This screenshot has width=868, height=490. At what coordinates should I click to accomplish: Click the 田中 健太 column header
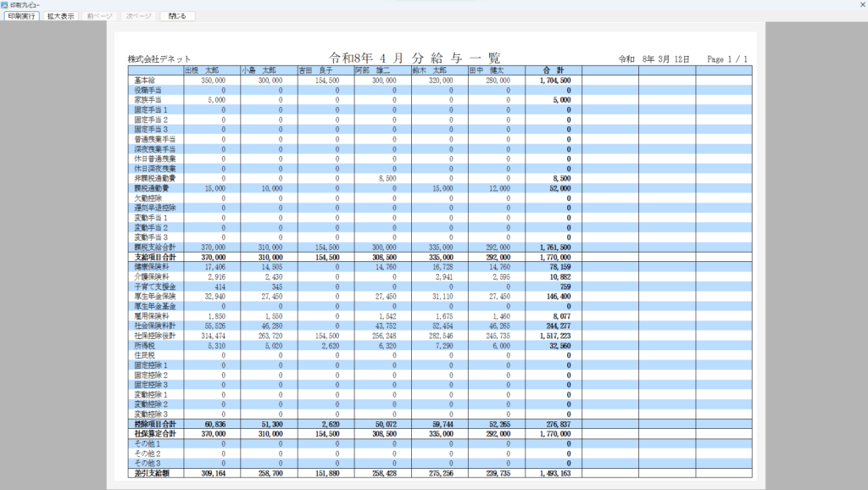[487, 70]
